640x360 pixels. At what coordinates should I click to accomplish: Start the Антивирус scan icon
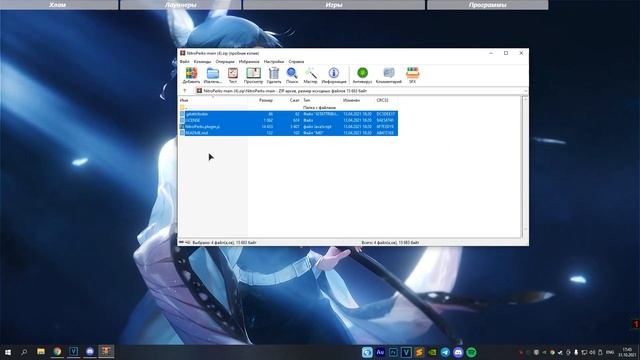click(x=362, y=76)
